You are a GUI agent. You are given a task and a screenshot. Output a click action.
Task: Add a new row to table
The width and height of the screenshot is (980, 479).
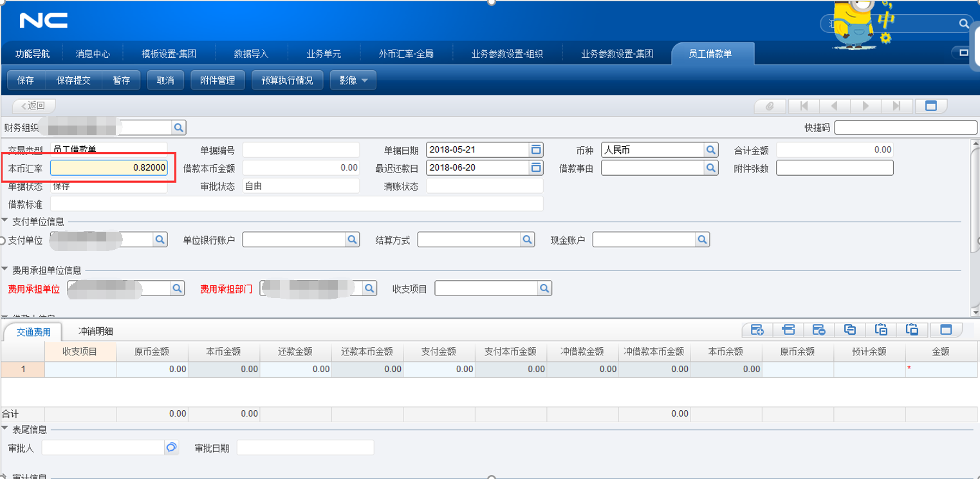coord(757,330)
